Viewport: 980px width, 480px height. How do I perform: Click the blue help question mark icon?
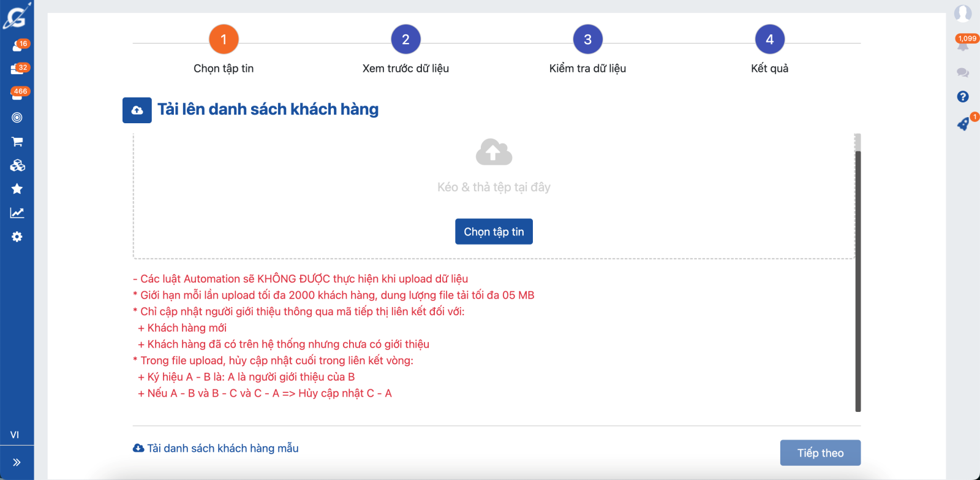tap(963, 97)
